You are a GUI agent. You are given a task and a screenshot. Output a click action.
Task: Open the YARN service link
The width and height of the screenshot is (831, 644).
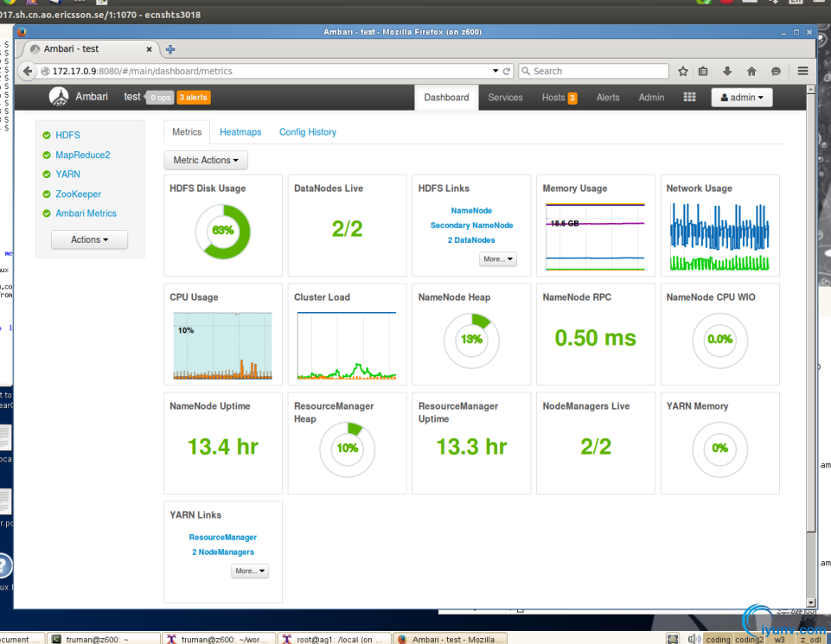click(x=67, y=175)
